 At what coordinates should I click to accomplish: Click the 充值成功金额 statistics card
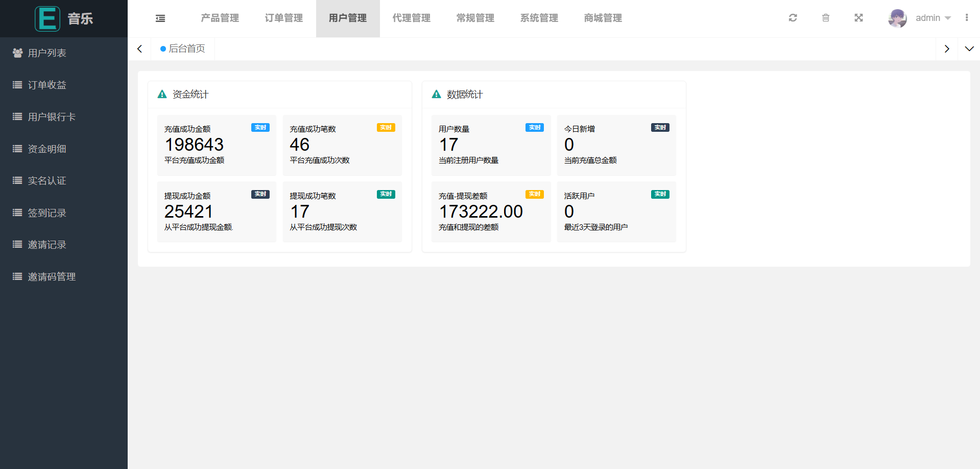point(217,145)
